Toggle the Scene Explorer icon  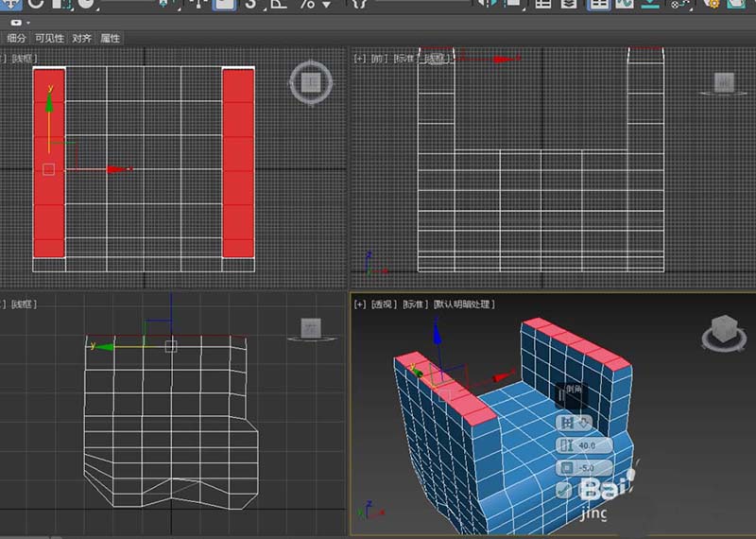pos(543,4)
